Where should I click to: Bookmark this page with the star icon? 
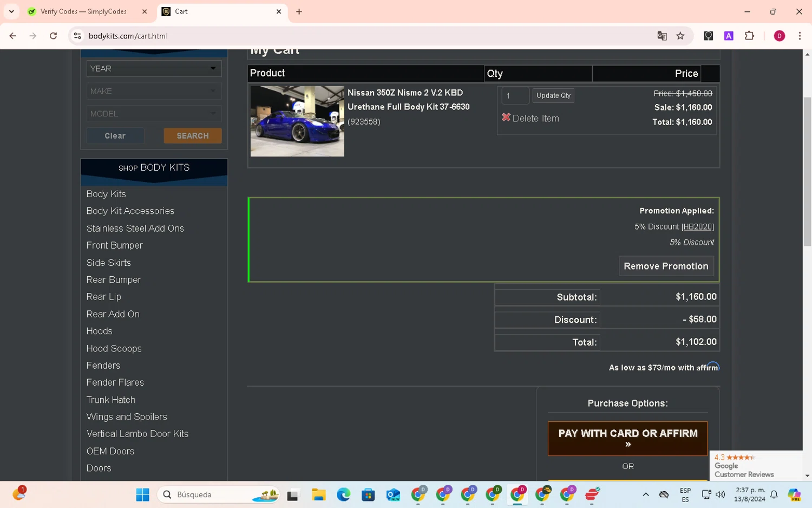pyautogui.click(x=680, y=36)
